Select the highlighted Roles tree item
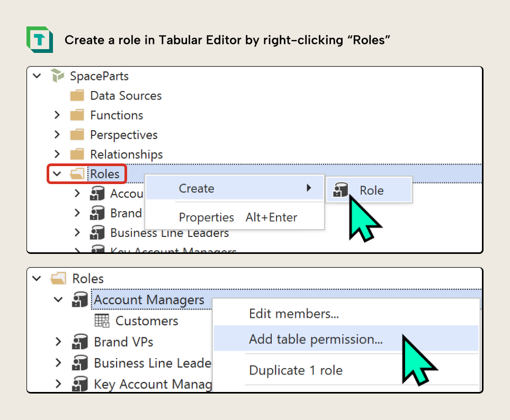This screenshot has width=510, height=420. point(104,174)
